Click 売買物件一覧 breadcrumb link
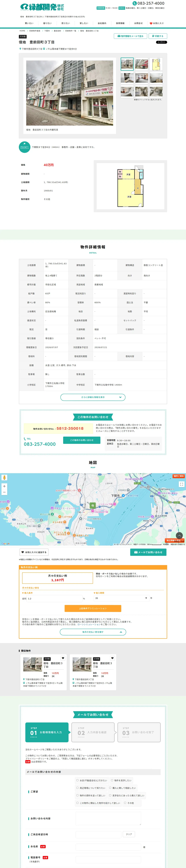186x868 pixels. tap(71, 31)
